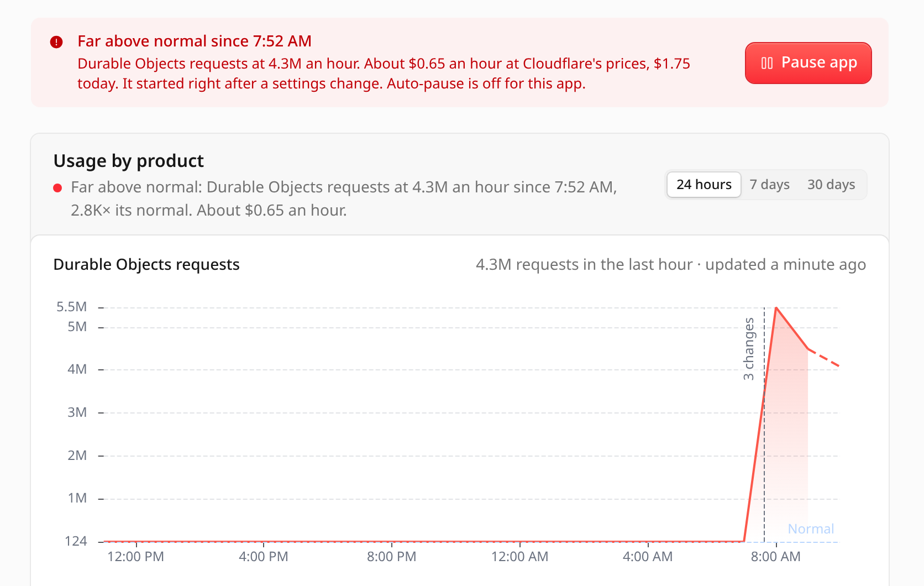Click the Far above normal since 7:52 AM headline
The height and width of the screenshot is (586, 924).
pyautogui.click(x=195, y=41)
